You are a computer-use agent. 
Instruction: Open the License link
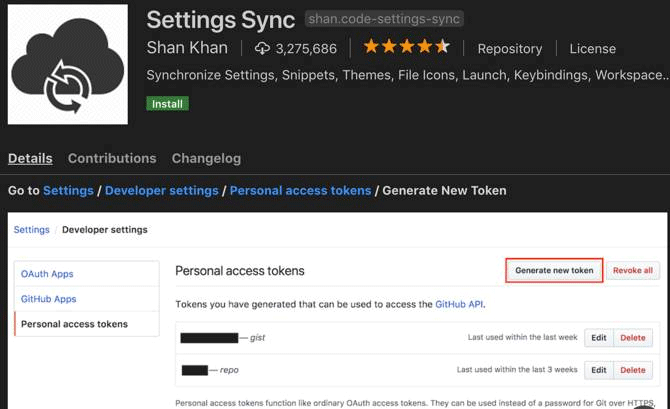click(x=592, y=49)
